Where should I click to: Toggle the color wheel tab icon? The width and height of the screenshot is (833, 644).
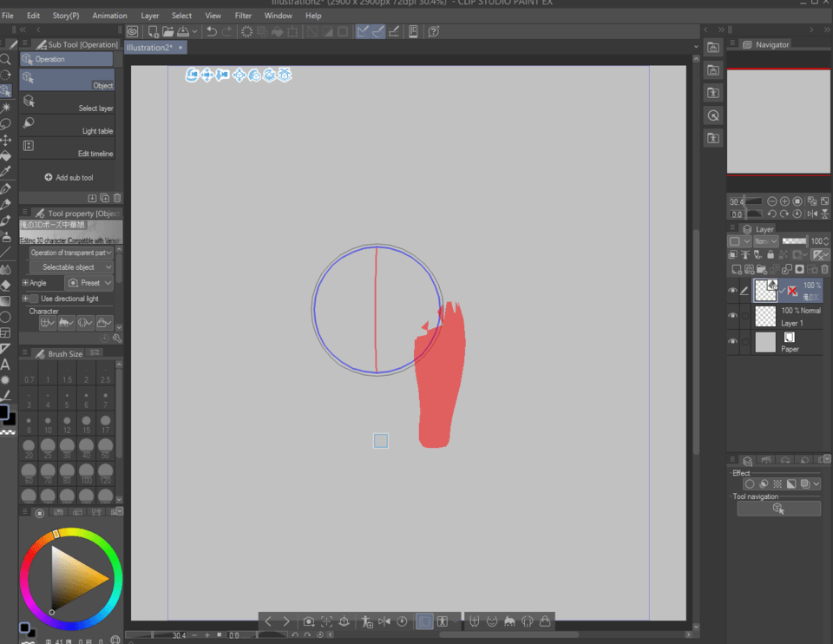tap(39, 513)
